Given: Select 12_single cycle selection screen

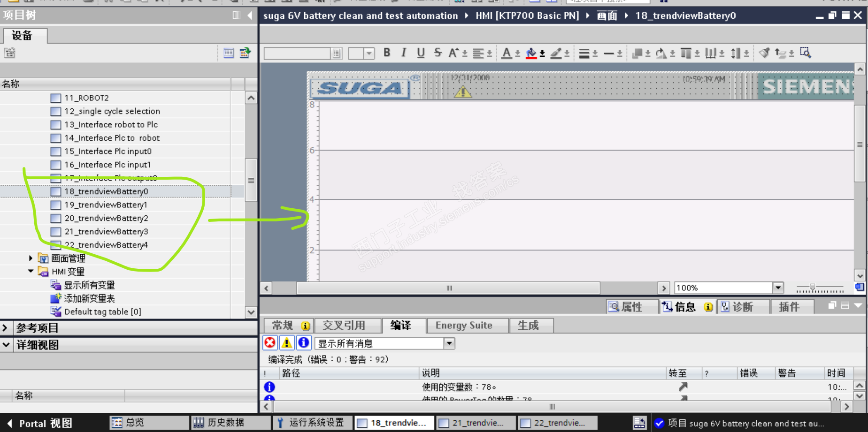Looking at the screenshot, I should [x=112, y=111].
